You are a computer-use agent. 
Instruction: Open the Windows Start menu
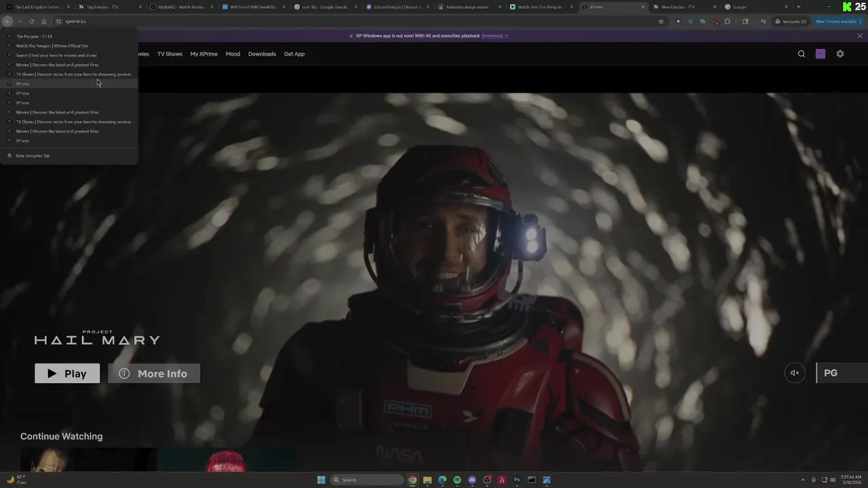[x=321, y=480]
